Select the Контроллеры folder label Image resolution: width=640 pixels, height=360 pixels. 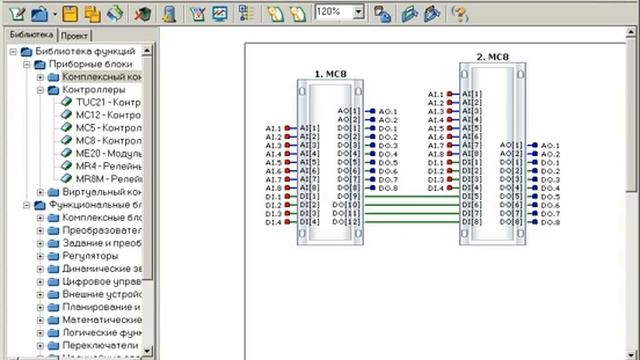click(93, 90)
